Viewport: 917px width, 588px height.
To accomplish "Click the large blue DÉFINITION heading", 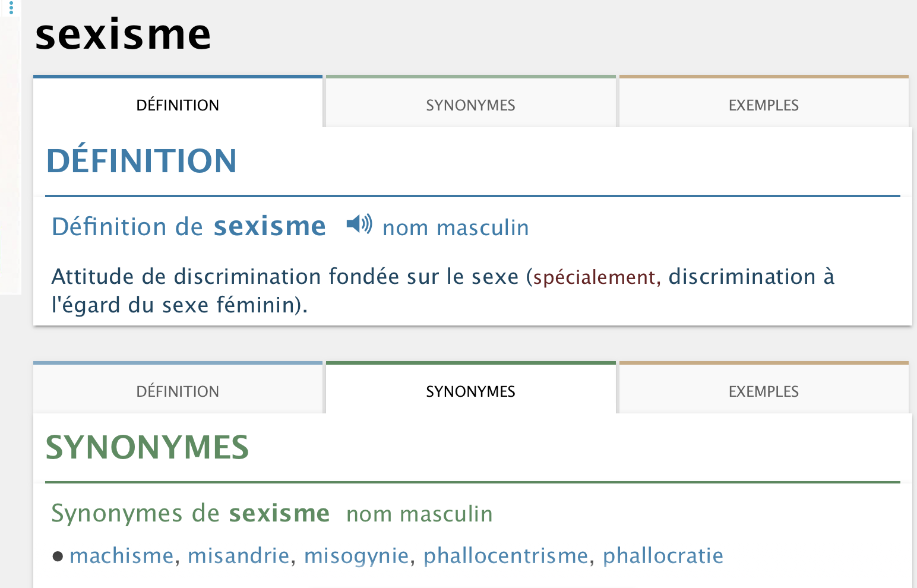I will tap(141, 161).
